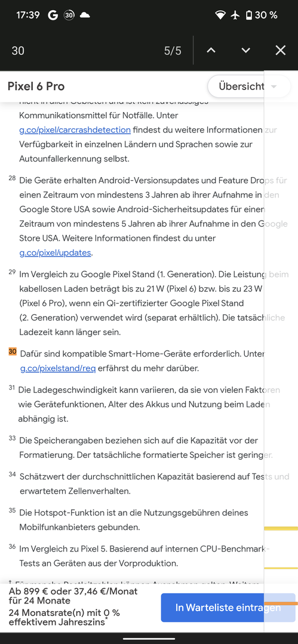Tap the cloud icon in status bar

[85, 16]
